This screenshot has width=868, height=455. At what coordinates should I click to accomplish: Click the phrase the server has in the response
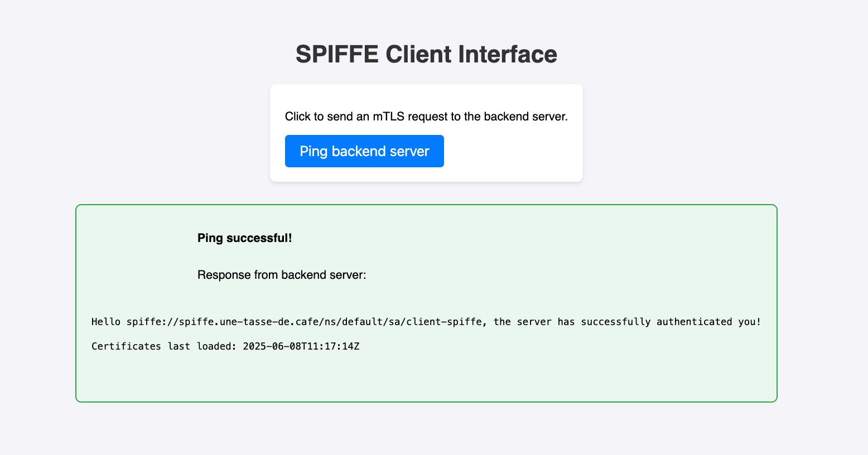tap(534, 322)
